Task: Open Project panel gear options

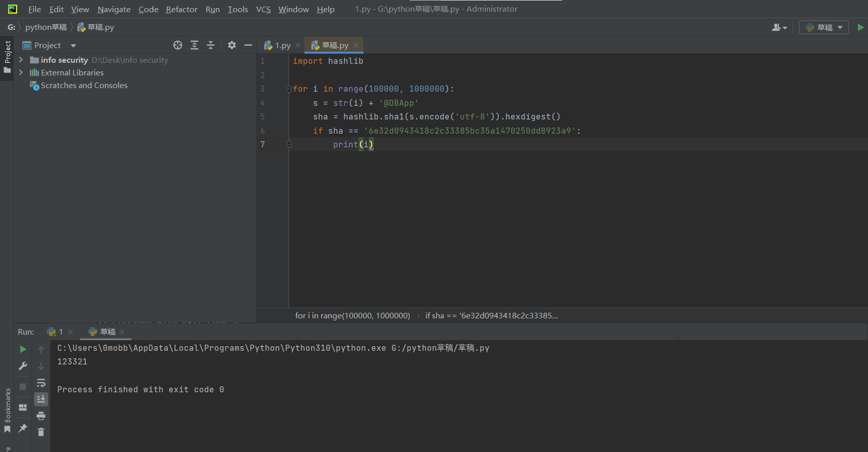Action: click(232, 45)
